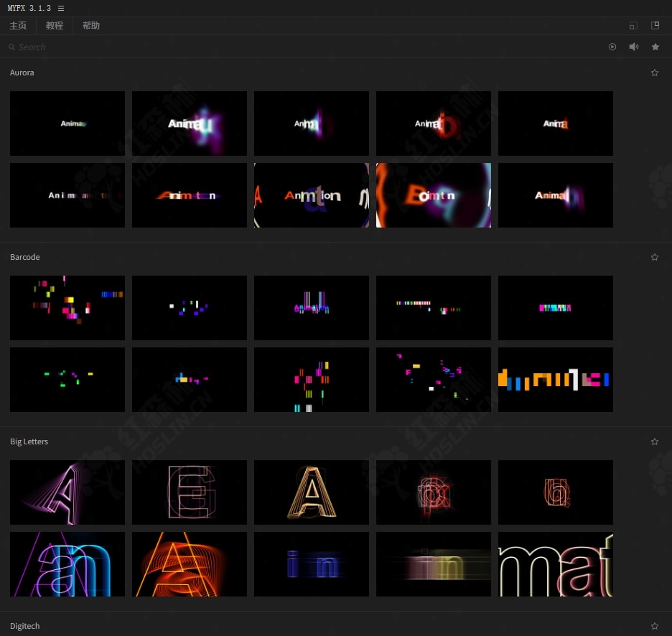Click the large thumbnail size icon

(x=655, y=26)
